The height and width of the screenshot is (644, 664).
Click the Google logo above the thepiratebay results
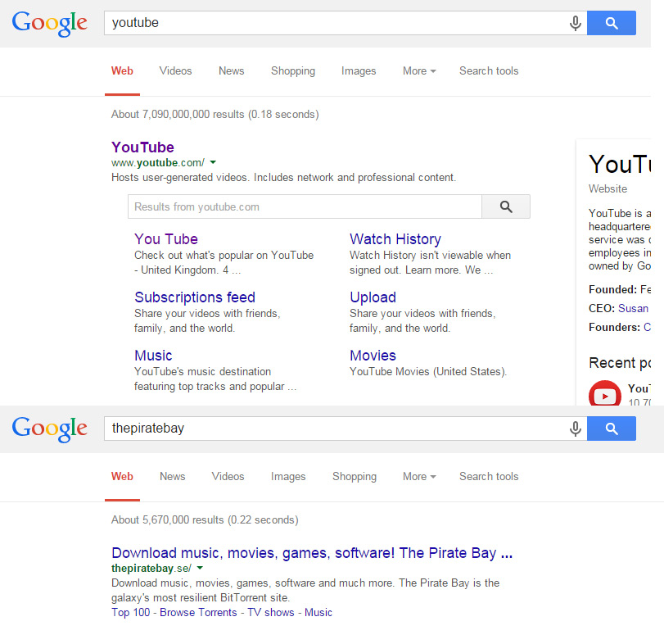pyautogui.click(x=50, y=429)
